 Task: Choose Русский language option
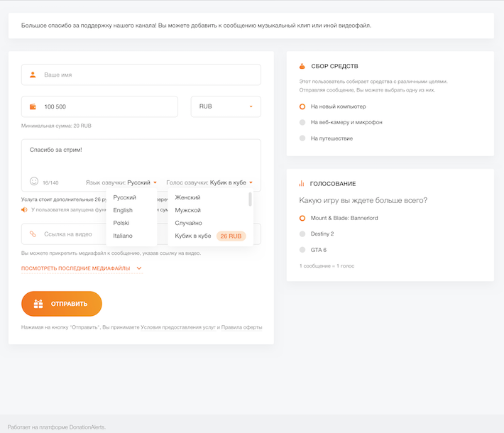pyautogui.click(x=131, y=197)
